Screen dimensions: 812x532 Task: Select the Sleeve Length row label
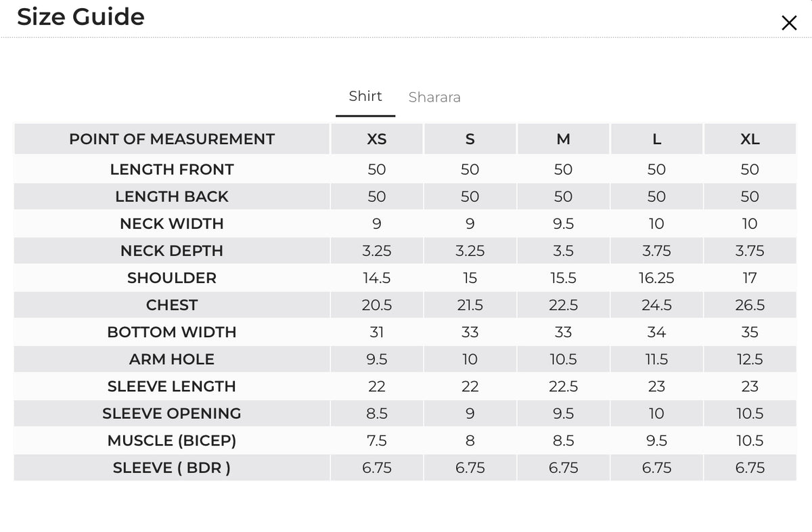click(x=172, y=386)
